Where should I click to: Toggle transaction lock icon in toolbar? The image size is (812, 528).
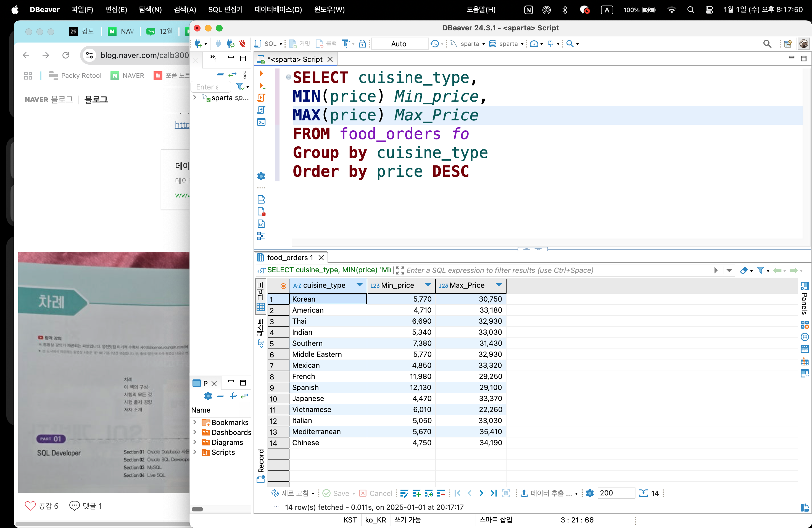[x=362, y=44]
